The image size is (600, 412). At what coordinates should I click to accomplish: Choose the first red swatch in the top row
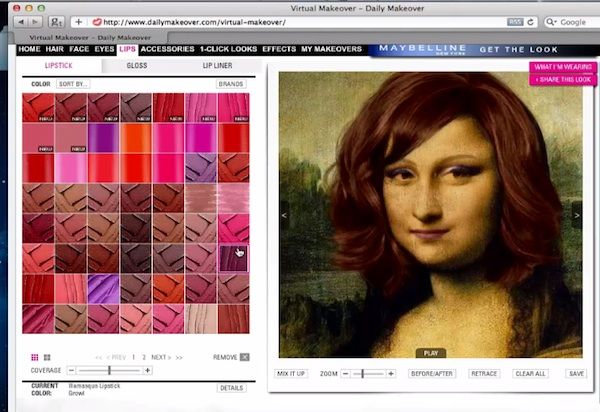tap(38, 108)
